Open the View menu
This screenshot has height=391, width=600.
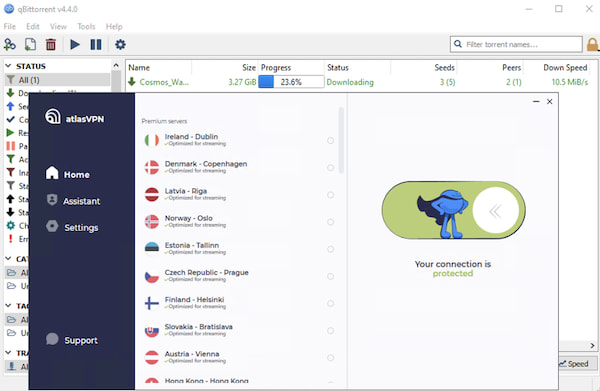point(58,26)
